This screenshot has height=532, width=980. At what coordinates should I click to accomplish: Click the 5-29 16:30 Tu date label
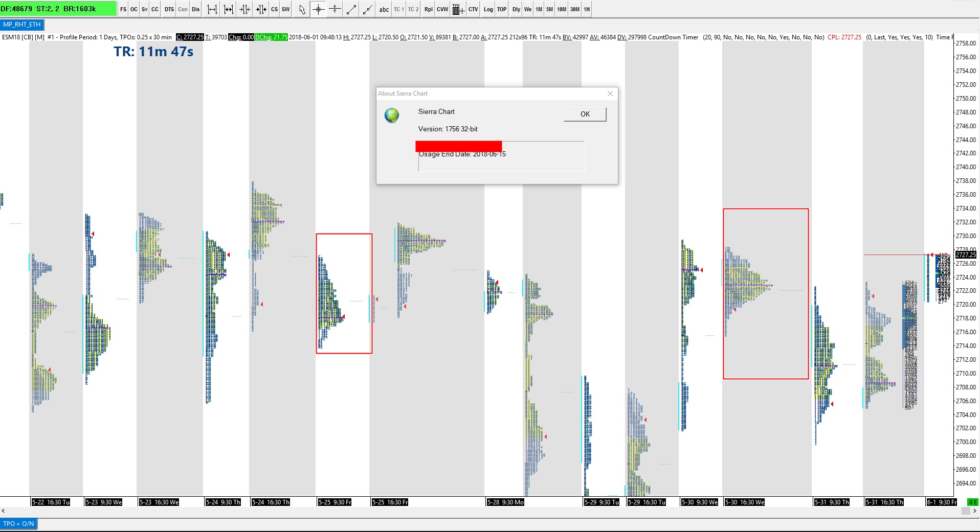pyautogui.click(x=647, y=502)
